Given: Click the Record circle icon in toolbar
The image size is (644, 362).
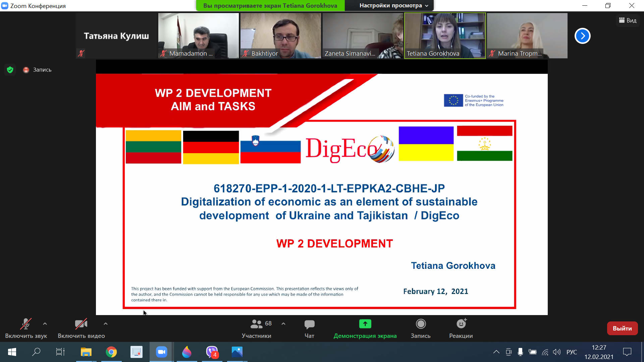Looking at the screenshot, I should (421, 324).
